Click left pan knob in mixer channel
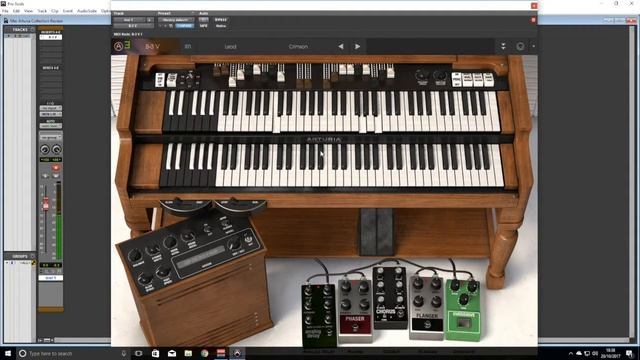Screen dimensions: 640x360 coord(45,149)
